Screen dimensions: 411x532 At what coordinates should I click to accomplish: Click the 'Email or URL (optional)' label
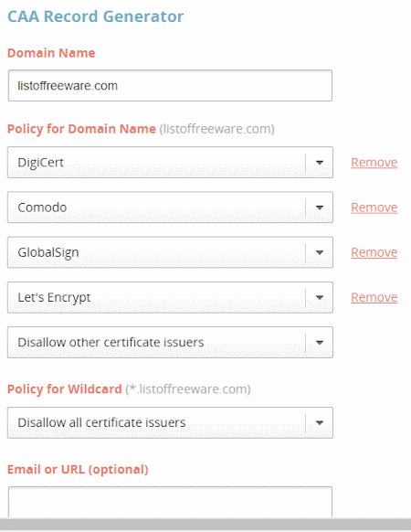coord(78,470)
